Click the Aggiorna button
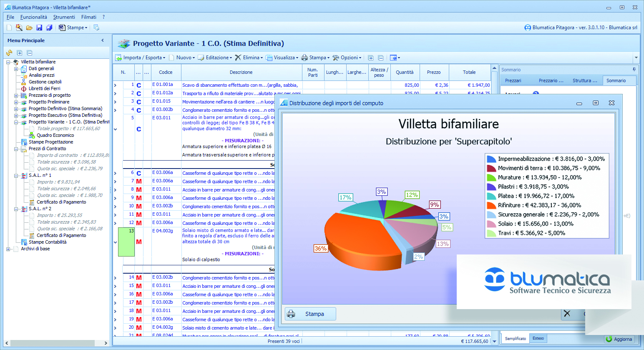The width and height of the screenshot is (644, 350). click(x=619, y=339)
